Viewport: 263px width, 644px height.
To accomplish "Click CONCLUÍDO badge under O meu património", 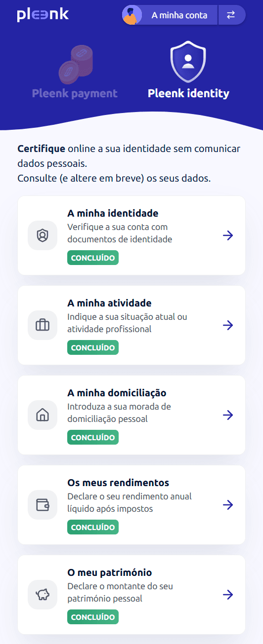I will pos(93,617).
